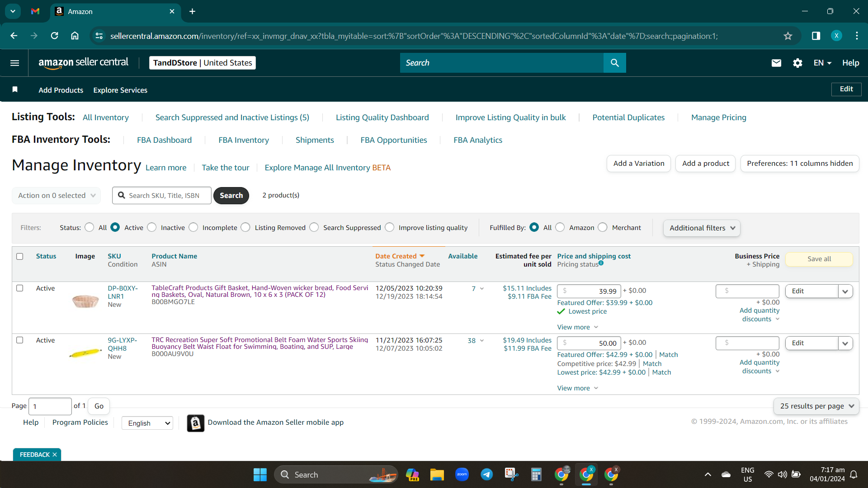Viewport: 868px width, 488px height.
Task: Show hidden system tray icons
Action: tap(708, 474)
